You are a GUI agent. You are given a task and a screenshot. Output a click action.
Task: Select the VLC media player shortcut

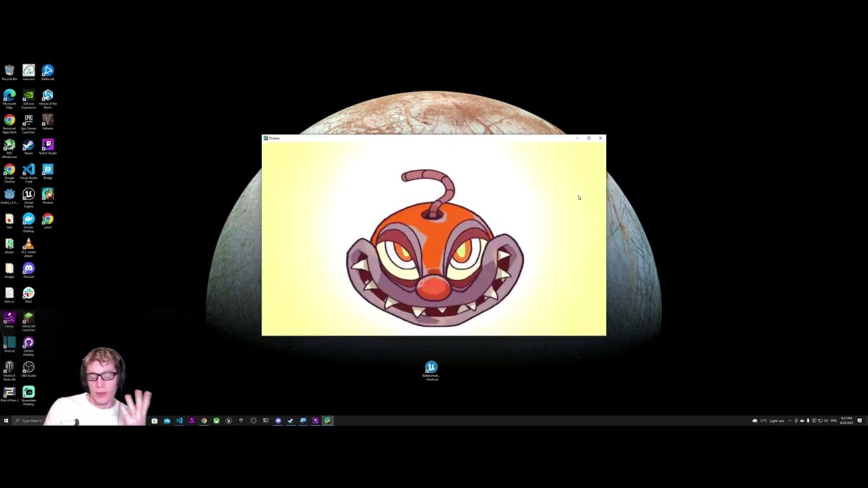click(28, 248)
